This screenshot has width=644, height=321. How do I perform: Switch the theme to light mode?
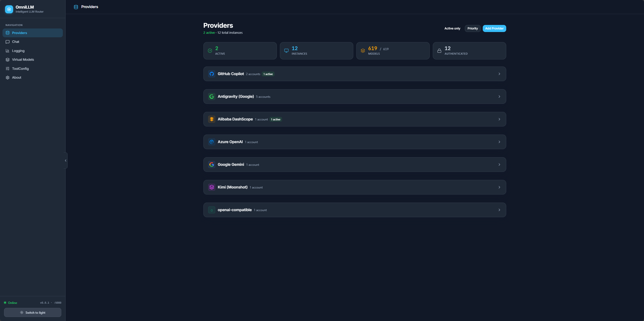(33, 312)
